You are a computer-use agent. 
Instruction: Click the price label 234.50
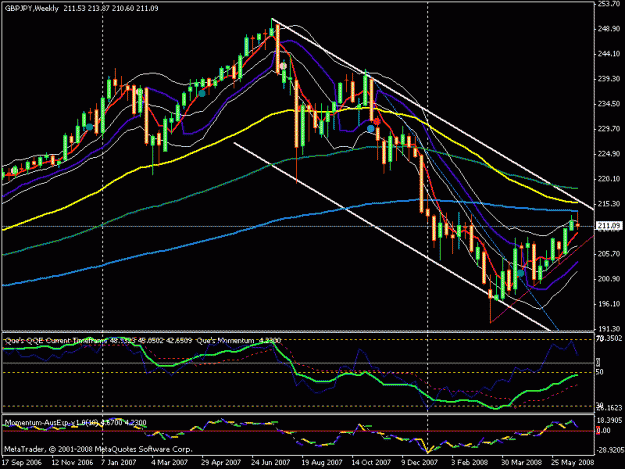tap(609, 104)
